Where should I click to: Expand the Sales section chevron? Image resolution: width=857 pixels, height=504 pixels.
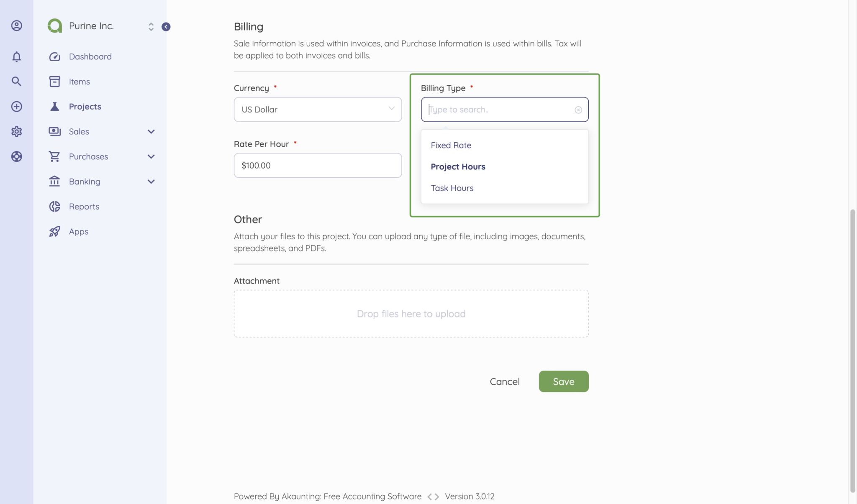[151, 131]
